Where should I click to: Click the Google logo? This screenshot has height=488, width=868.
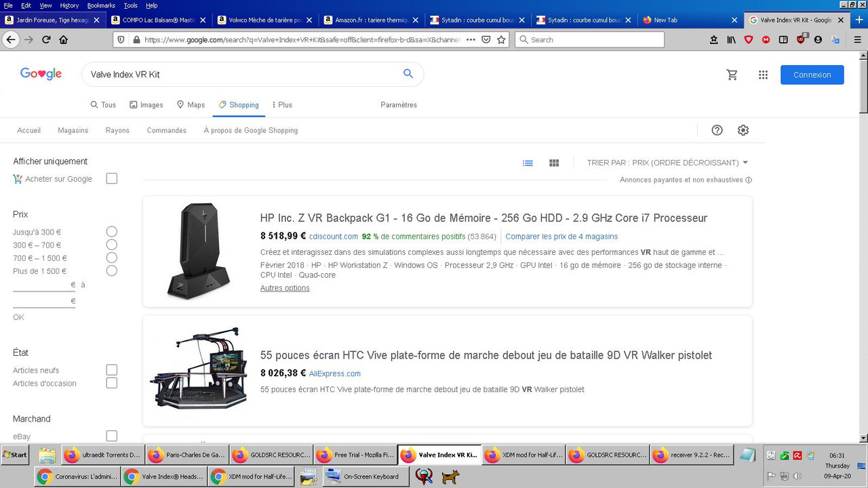[x=41, y=74]
